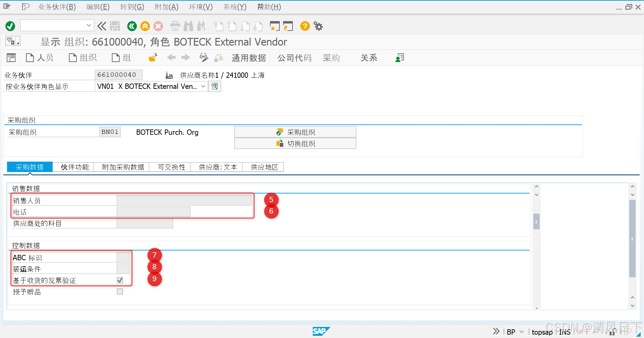The image size is (644, 338).
Task: Click the 销售人员 input field
Action: click(184, 200)
